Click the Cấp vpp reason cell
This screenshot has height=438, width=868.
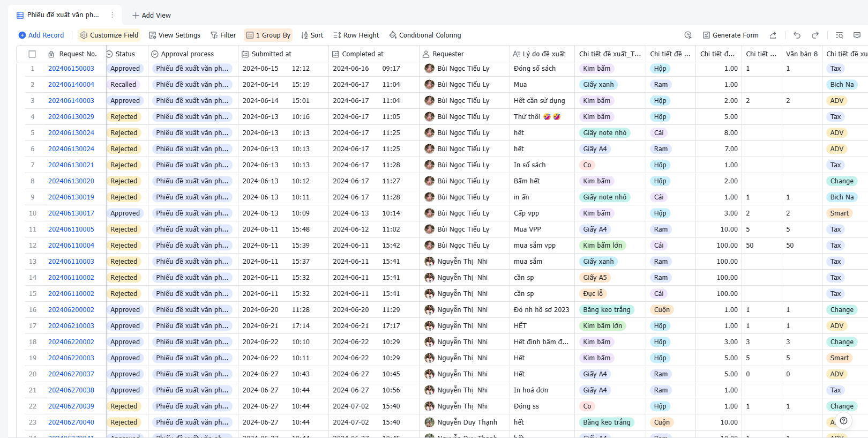coord(542,213)
